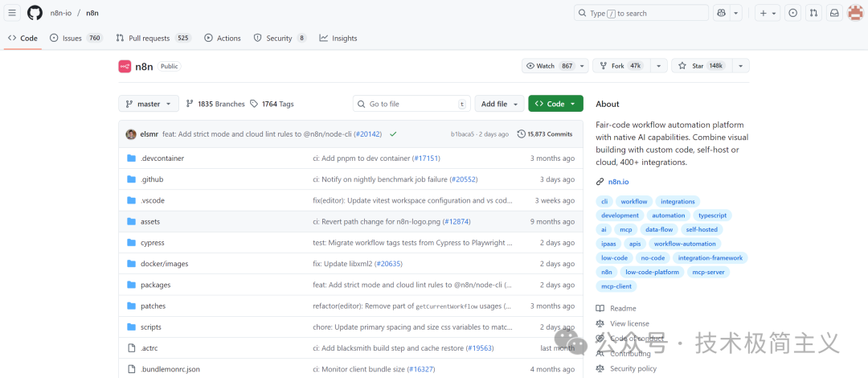Expand the Star lists dropdown arrow

740,66
